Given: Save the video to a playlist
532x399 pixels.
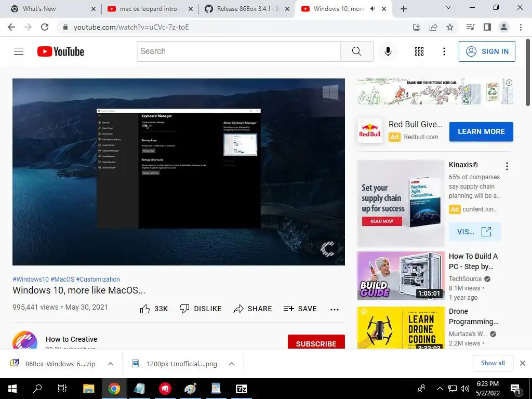Looking at the screenshot, I should click(x=300, y=309).
